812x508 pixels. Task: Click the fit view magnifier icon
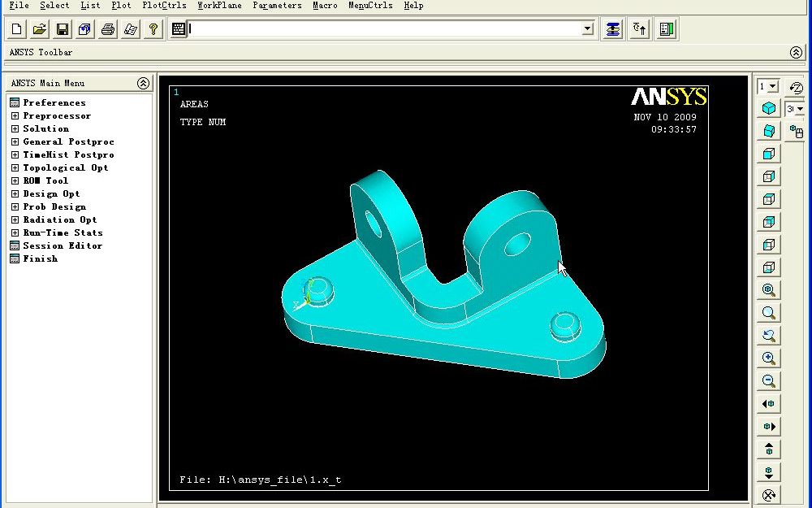[x=768, y=290]
